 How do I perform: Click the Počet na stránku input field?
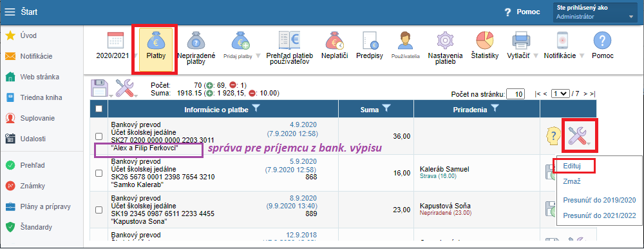coord(515,94)
